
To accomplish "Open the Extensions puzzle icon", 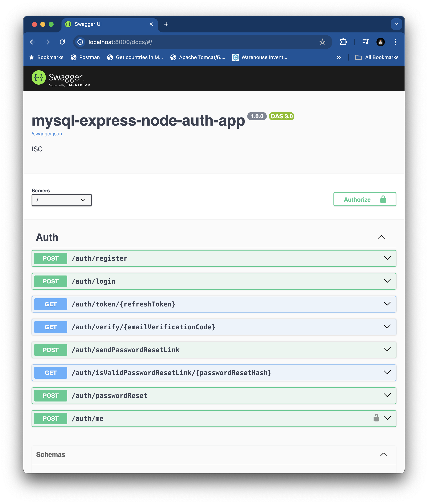I will pyautogui.click(x=343, y=42).
